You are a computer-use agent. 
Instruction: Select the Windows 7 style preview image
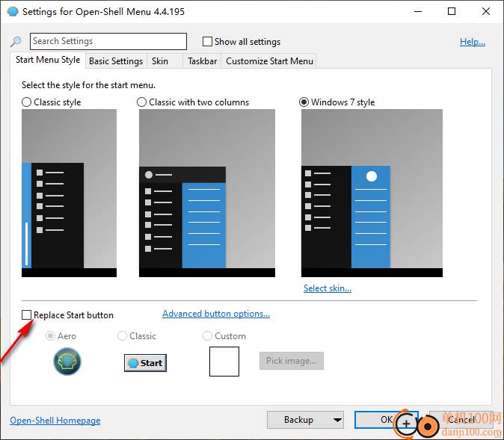tap(372, 193)
